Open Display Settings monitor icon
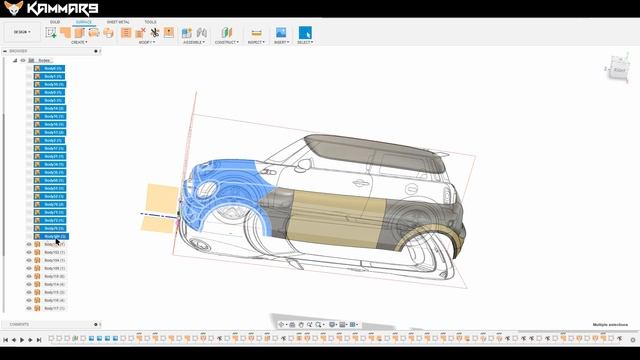The width and height of the screenshot is (640, 360). point(332,324)
